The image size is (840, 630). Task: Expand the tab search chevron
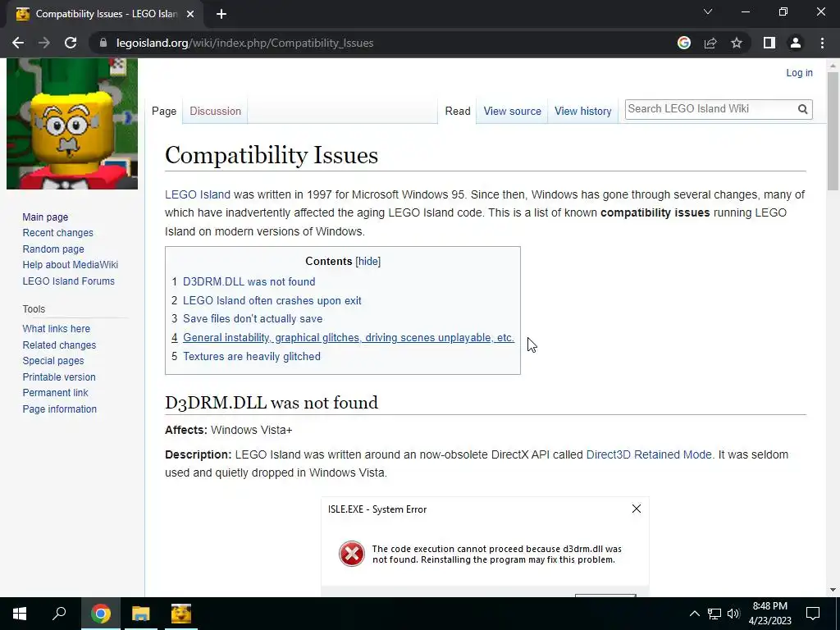[x=708, y=11]
